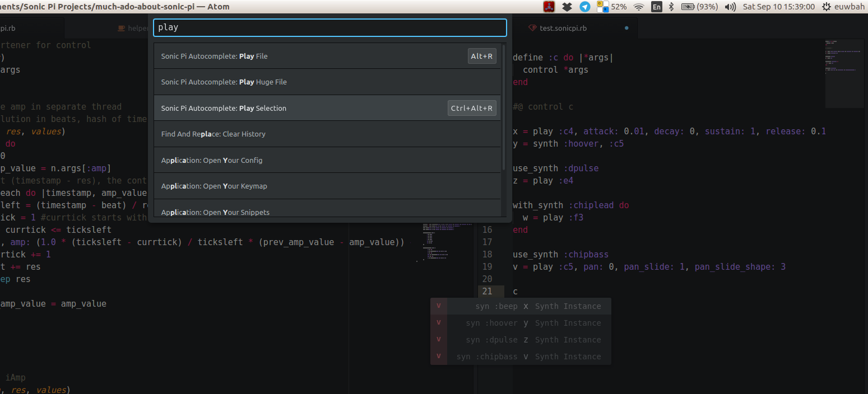Click the 'currtick <= ticksleft' line in left editor

point(59,229)
